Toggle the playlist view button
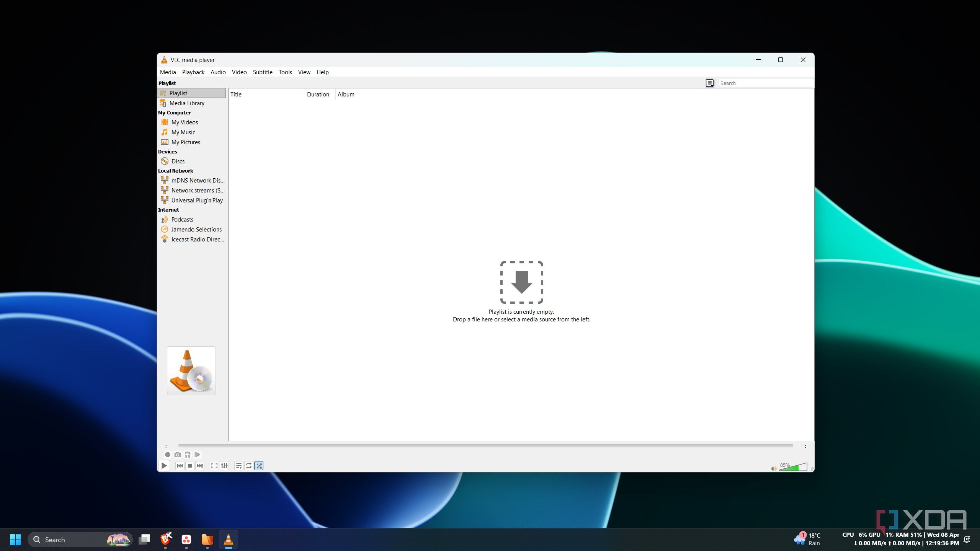The width and height of the screenshot is (980, 551). pyautogui.click(x=238, y=466)
